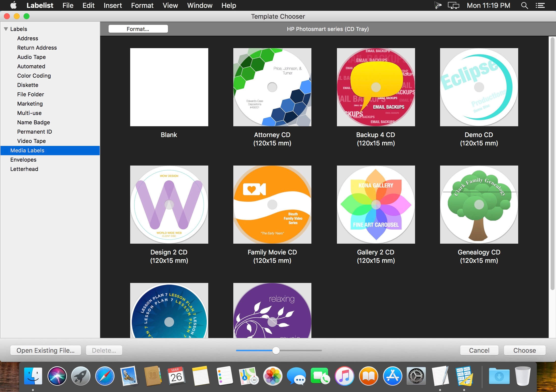Click the thumbnail size slider knob

click(276, 350)
